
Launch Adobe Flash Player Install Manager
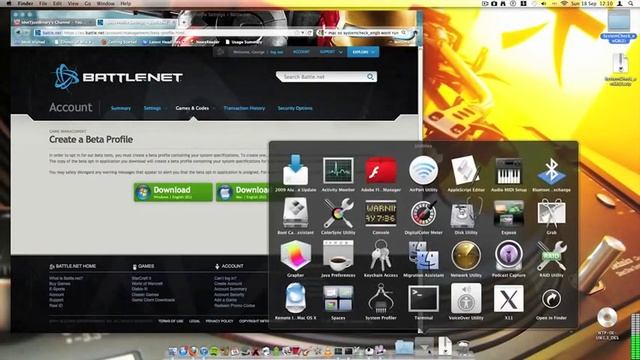380,171
